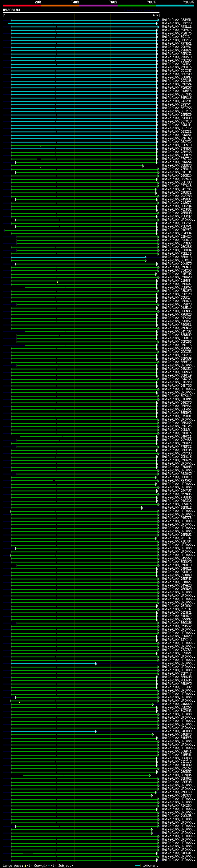Click the green ~80% identity legend segment
Viewport: 197px width, 868px height.
click(x=137, y=6)
